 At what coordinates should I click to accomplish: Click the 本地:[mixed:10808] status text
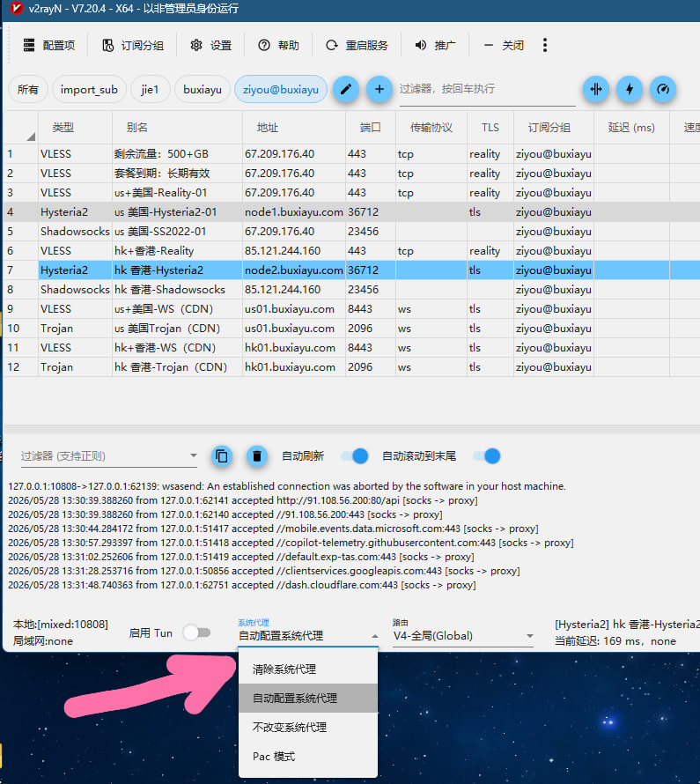point(61,625)
